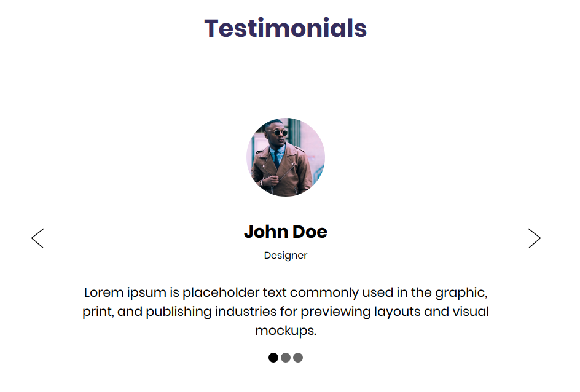580x392 pixels.
Task: Click John Doe's circular avatar photo
Action: point(286,157)
